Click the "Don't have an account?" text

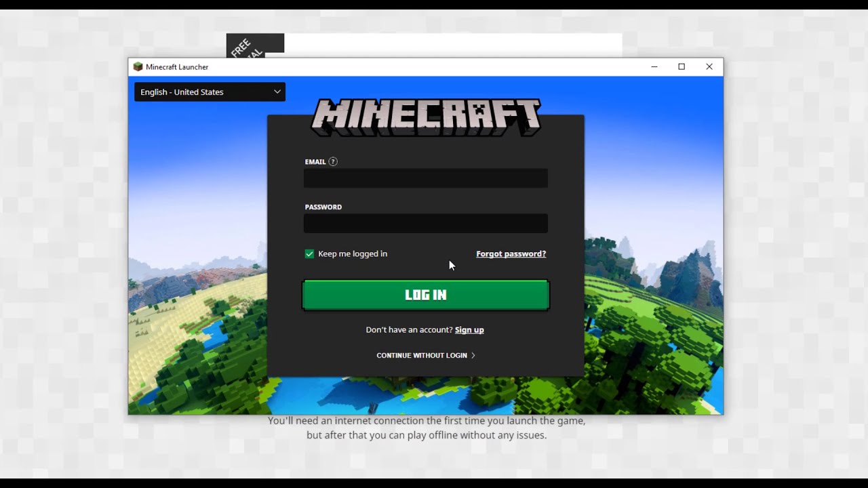[x=409, y=329]
